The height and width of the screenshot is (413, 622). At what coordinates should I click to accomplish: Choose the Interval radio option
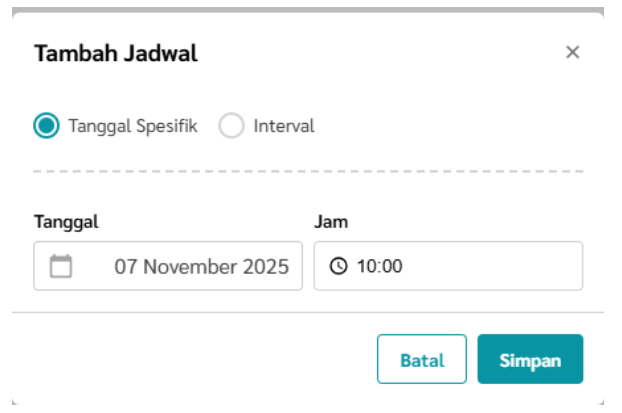pyautogui.click(x=231, y=126)
